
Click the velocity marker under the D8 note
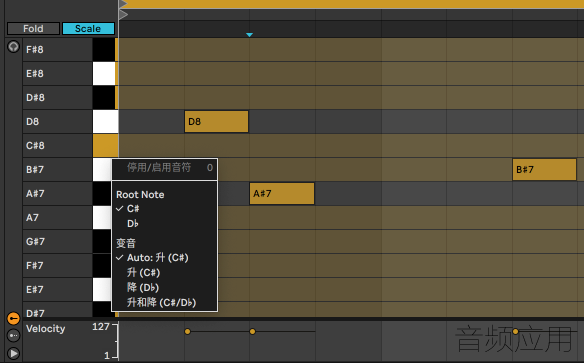pyautogui.click(x=187, y=331)
